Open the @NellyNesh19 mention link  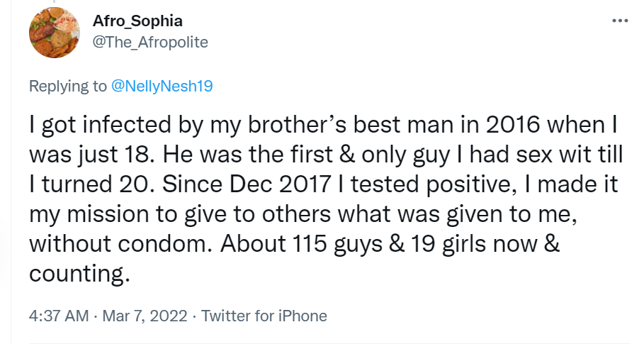coord(162,86)
